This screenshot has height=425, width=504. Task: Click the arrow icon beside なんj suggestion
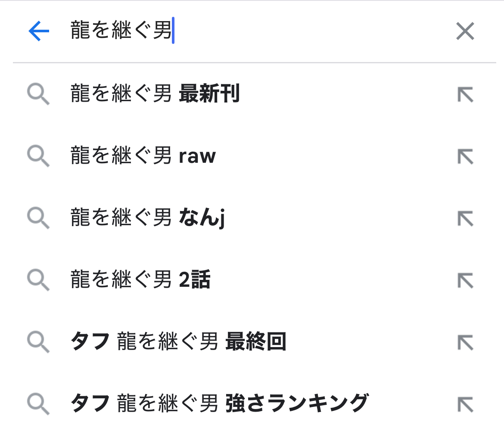pyautogui.click(x=465, y=219)
